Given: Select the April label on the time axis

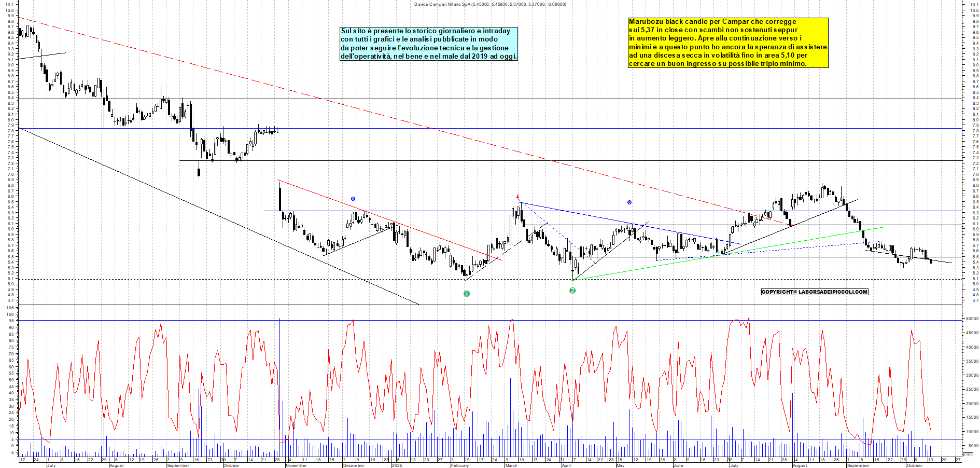Looking at the screenshot, I should pyautogui.click(x=566, y=465).
